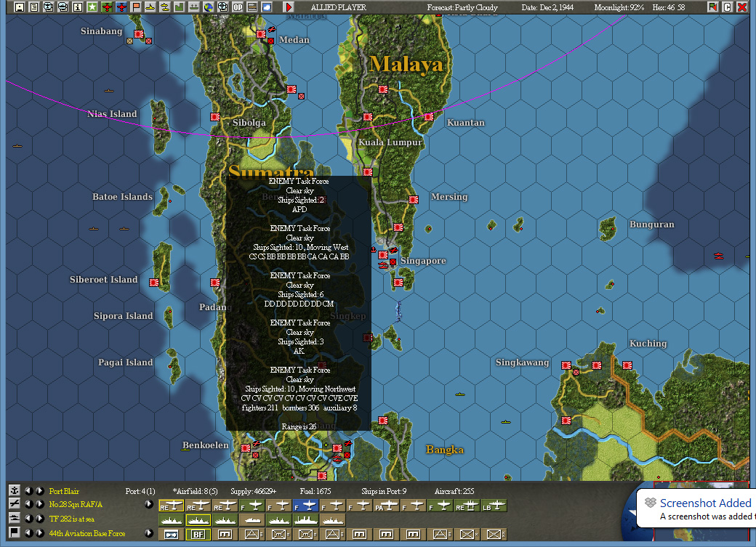Click the white star on green icon

coord(92,7)
